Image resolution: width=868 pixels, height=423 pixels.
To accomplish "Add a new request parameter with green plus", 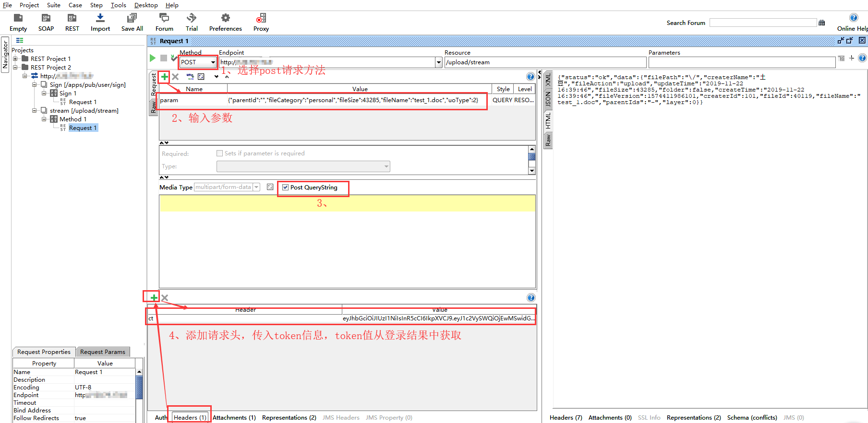I will (164, 77).
